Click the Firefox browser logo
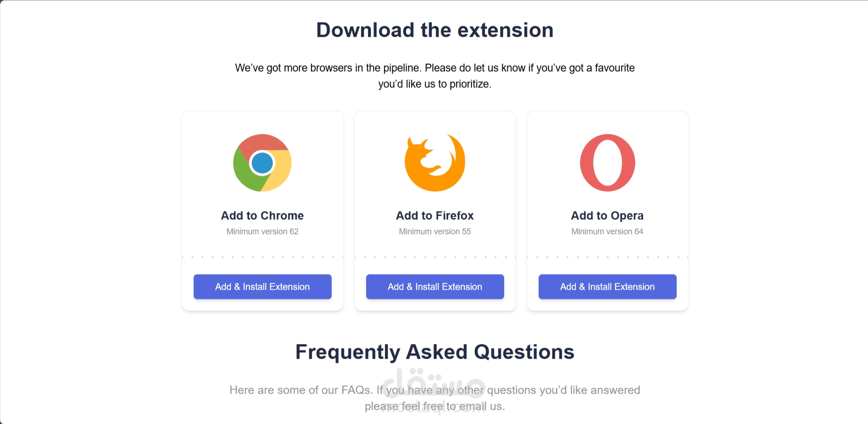The width and height of the screenshot is (868, 424). tap(435, 163)
